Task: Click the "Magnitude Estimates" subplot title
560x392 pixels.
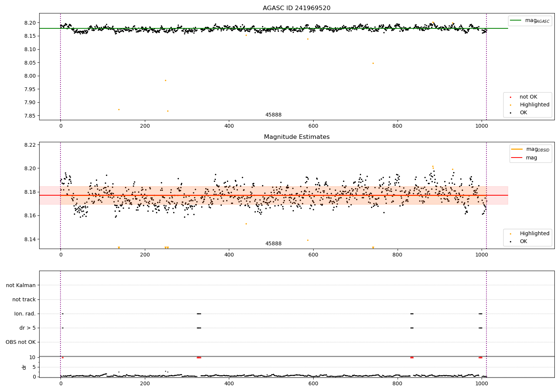Action: 296,137
